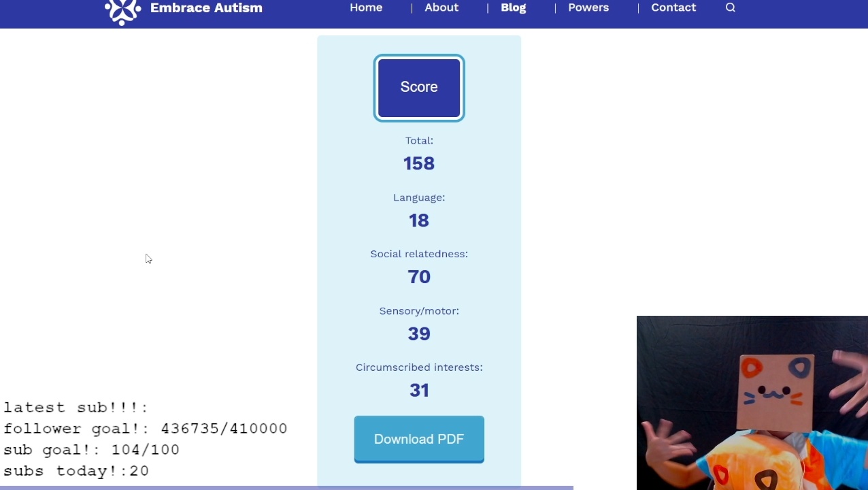This screenshot has height=490, width=868.
Task: Select the Sensory/motor score 39
Action: (x=419, y=333)
